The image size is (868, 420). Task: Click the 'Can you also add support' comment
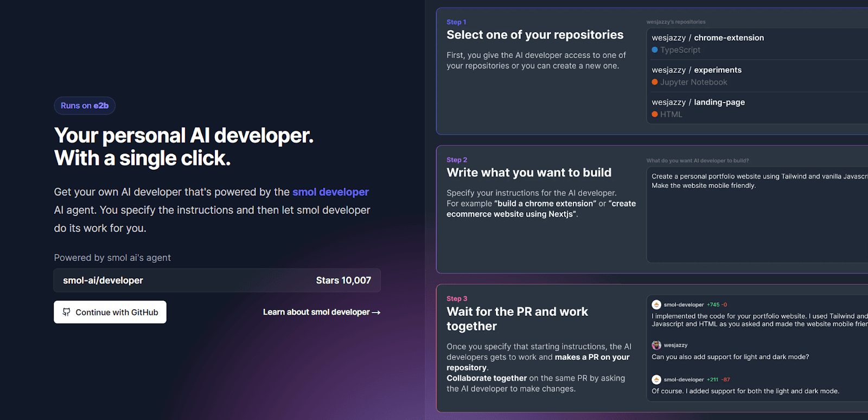[730, 357]
